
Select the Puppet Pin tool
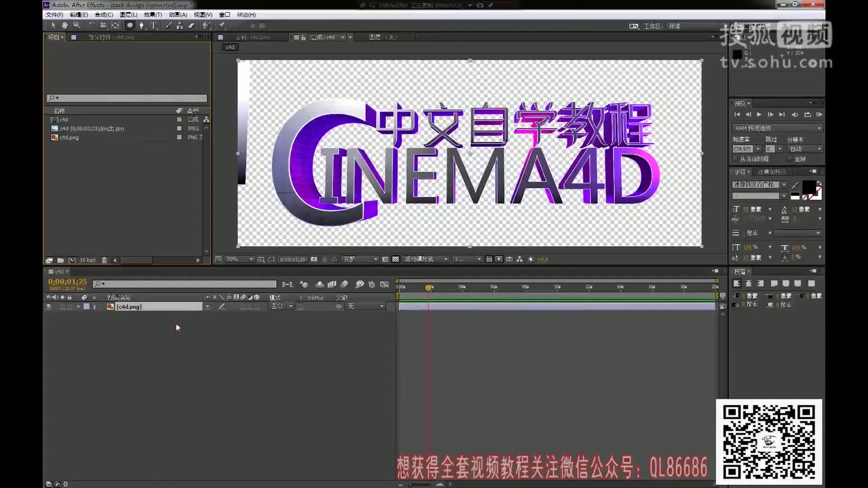click(222, 26)
